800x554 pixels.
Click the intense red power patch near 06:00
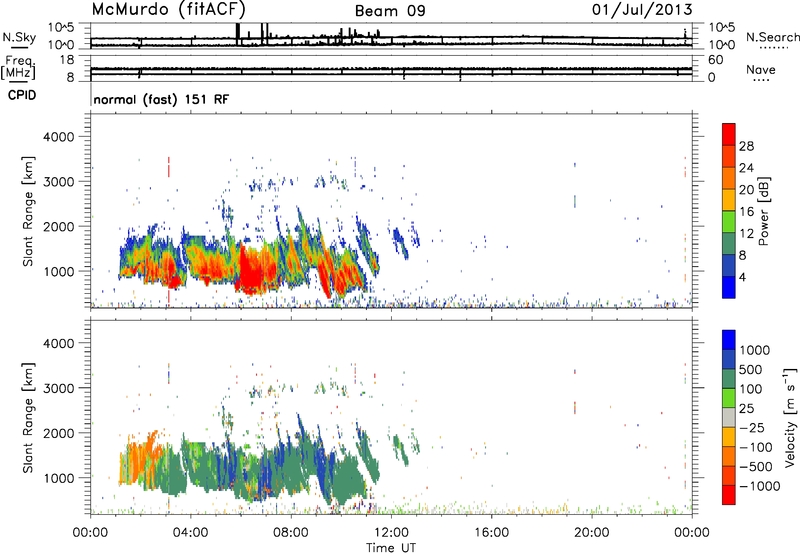click(x=253, y=270)
